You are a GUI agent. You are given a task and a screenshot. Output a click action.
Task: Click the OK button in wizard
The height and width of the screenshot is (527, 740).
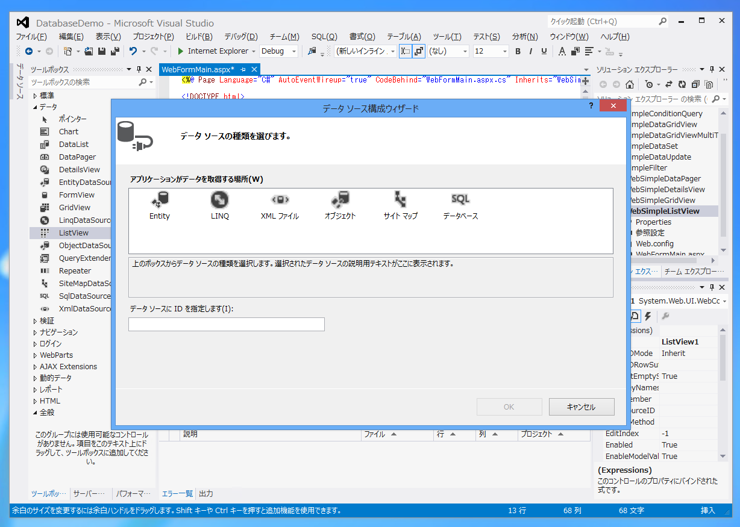pyautogui.click(x=509, y=407)
